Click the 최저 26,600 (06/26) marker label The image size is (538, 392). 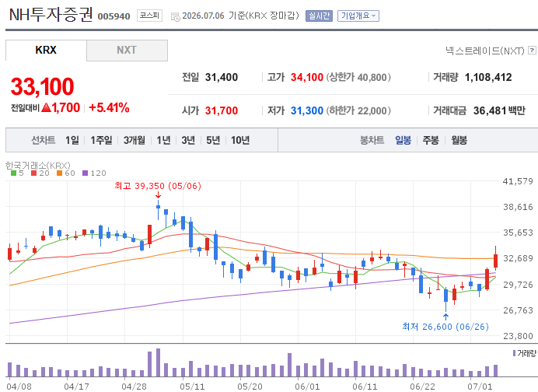tap(445, 327)
